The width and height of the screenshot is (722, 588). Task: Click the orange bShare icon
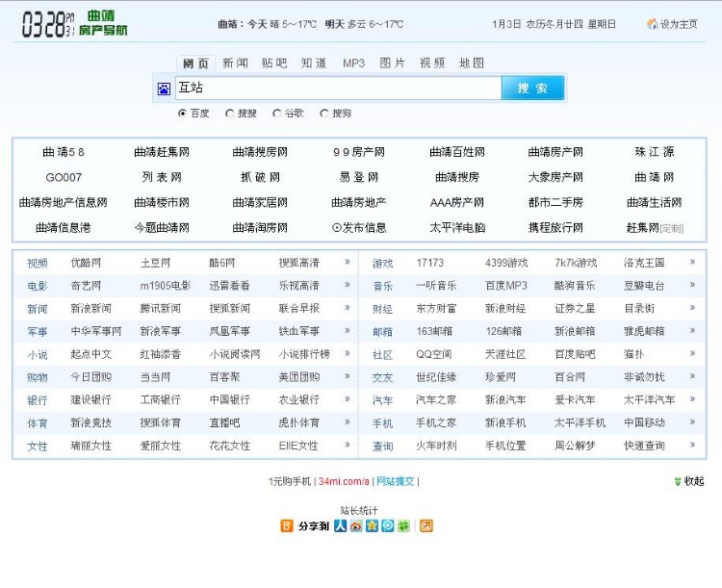287,525
